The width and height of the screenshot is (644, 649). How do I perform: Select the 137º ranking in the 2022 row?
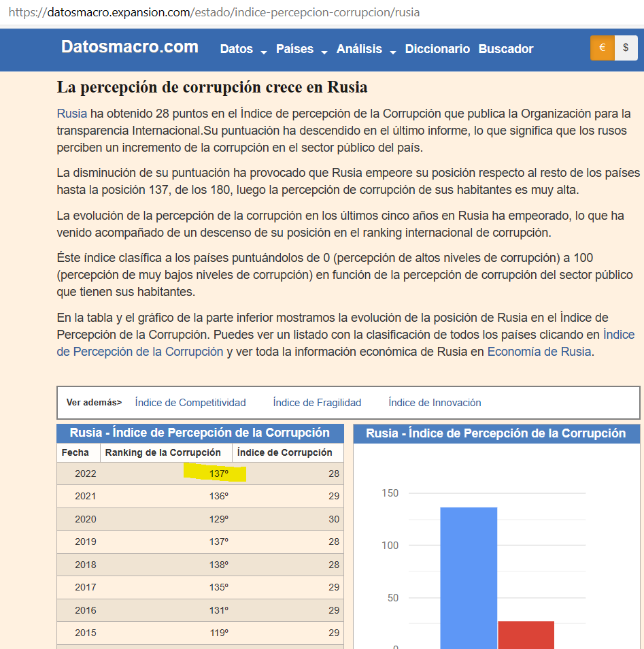218,473
